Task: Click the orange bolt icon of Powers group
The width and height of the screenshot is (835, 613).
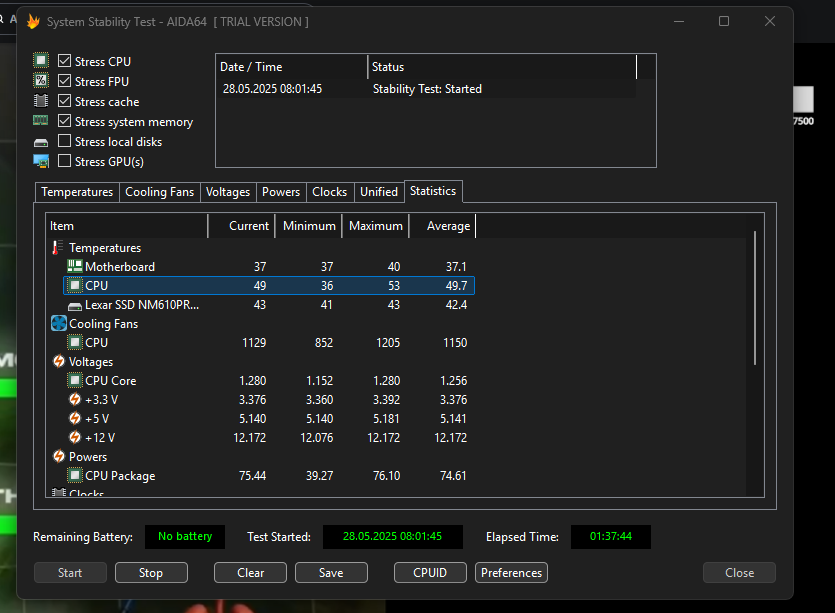Action: [x=59, y=456]
